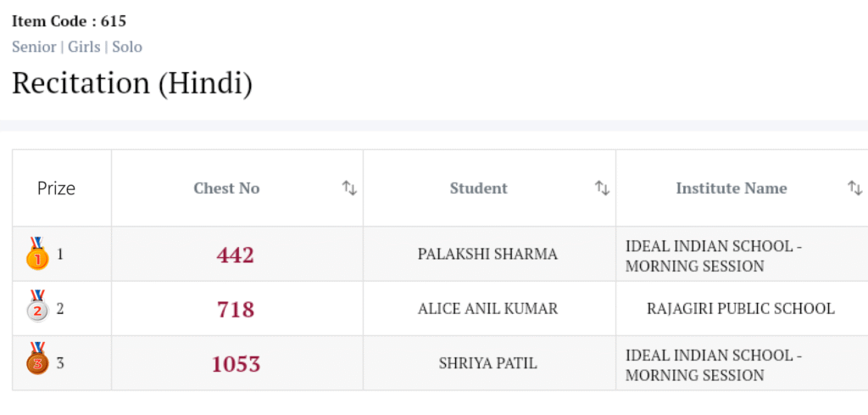Image resolution: width=868 pixels, height=415 pixels.
Task: Sort by Institute Name arrows icon
Action: click(854, 188)
